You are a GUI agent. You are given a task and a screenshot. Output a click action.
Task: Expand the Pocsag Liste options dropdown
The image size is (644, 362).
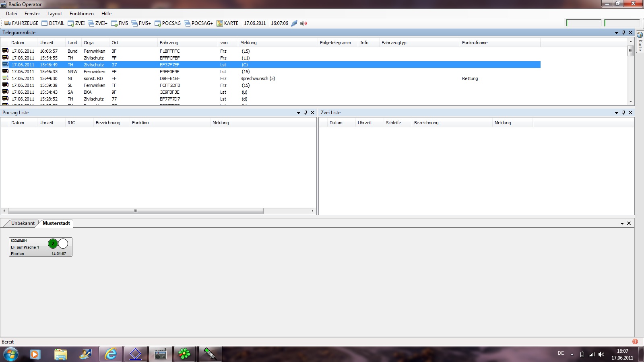click(299, 113)
